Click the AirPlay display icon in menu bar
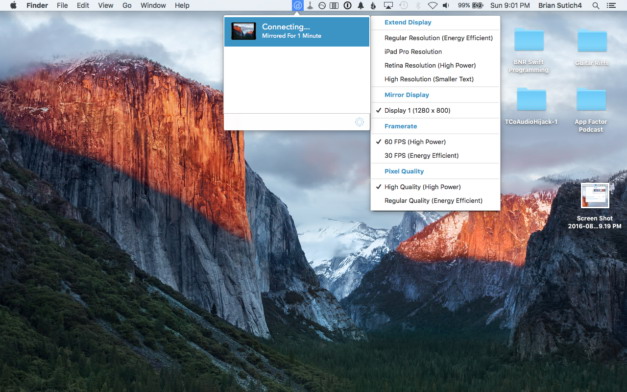627x392 pixels. click(x=388, y=6)
